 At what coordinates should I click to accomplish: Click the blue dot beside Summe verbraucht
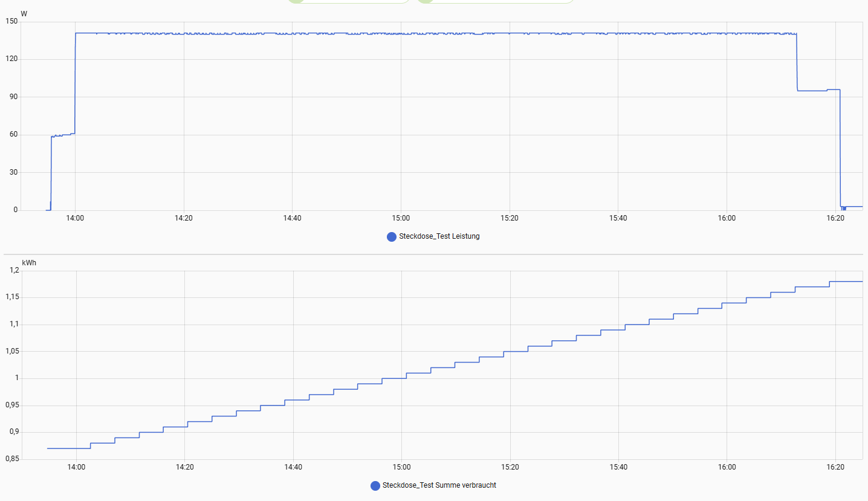point(375,485)
